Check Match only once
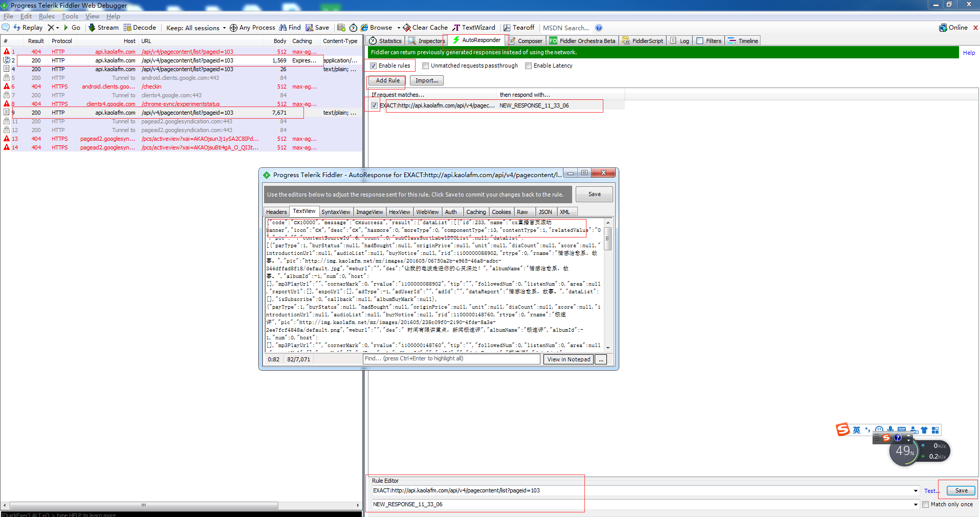The image size is (980, 517). (925, 504)
